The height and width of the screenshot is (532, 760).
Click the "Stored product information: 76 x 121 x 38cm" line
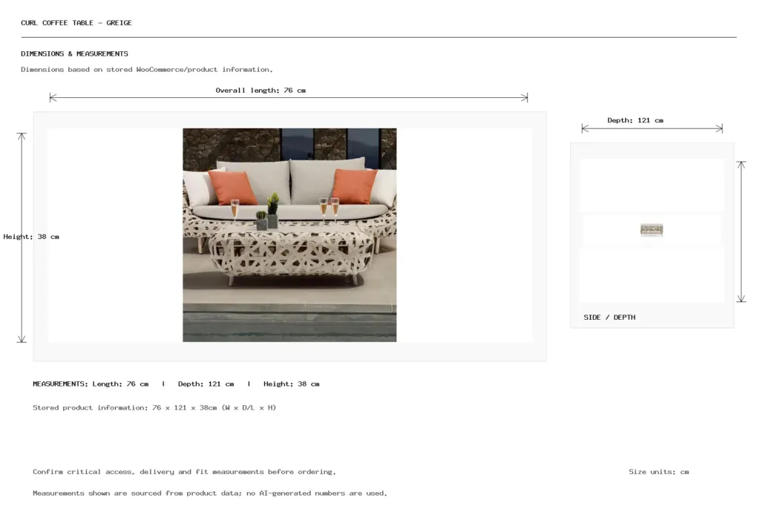tap(154, 407)
